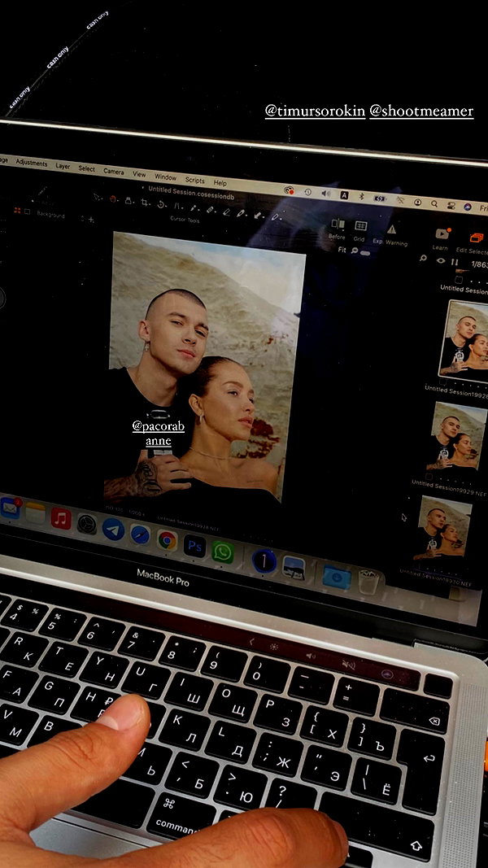Open the Background layer dropdown

pyautogui.click(x=82, y=219)
